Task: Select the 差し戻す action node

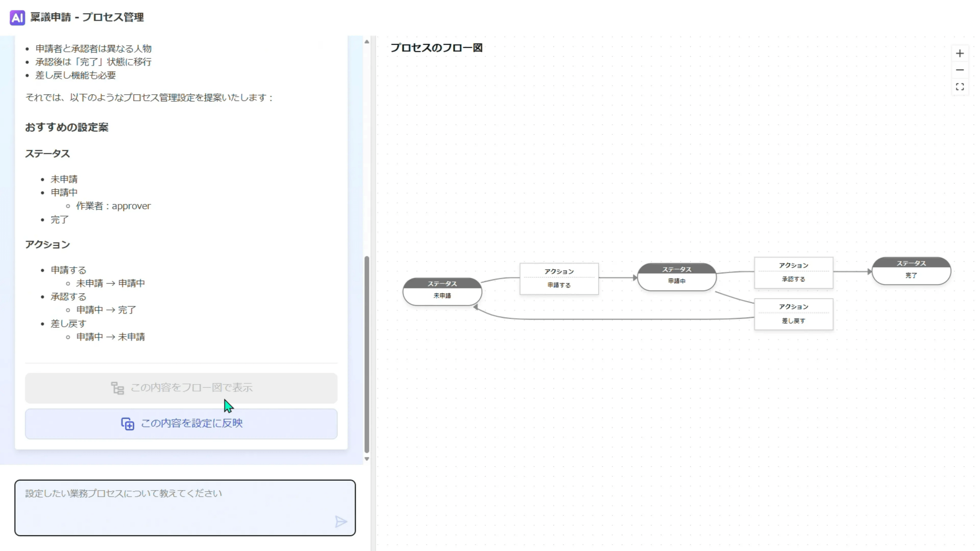Action: pyautogui.click(x=793, y=314)
